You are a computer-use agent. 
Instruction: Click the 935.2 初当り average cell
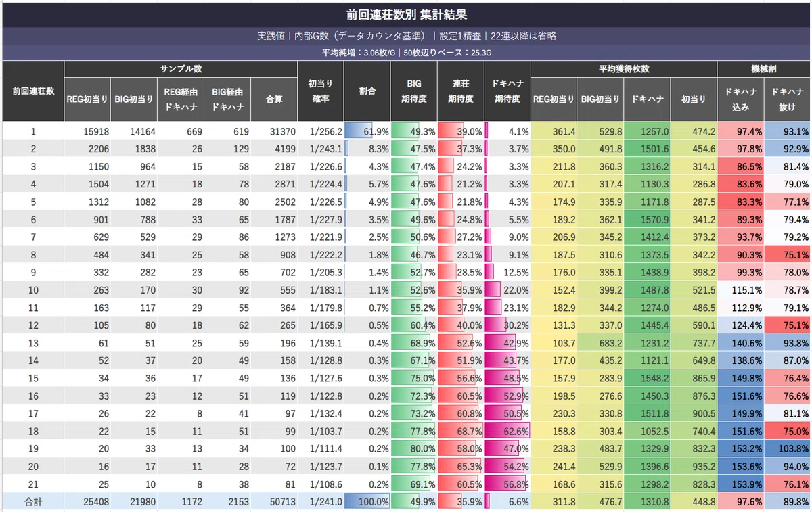694,467
